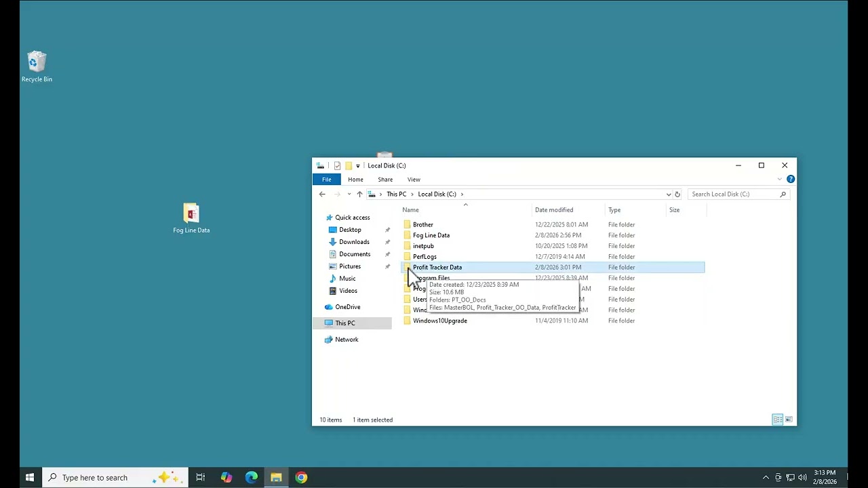
Task: Open Customize Quick Access Toolbar dropdown
Action: point(358,166)
